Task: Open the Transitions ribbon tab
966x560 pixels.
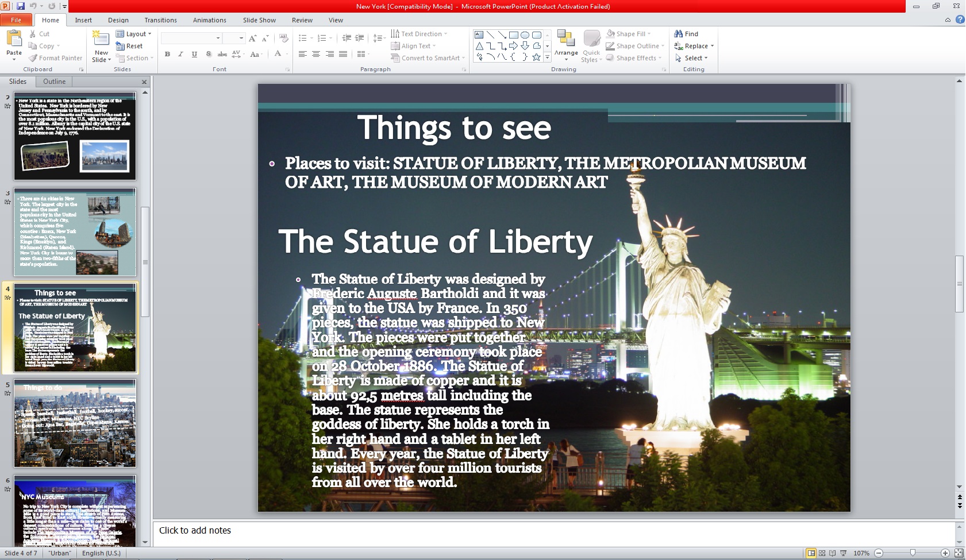Action: (x=160, y=20)
